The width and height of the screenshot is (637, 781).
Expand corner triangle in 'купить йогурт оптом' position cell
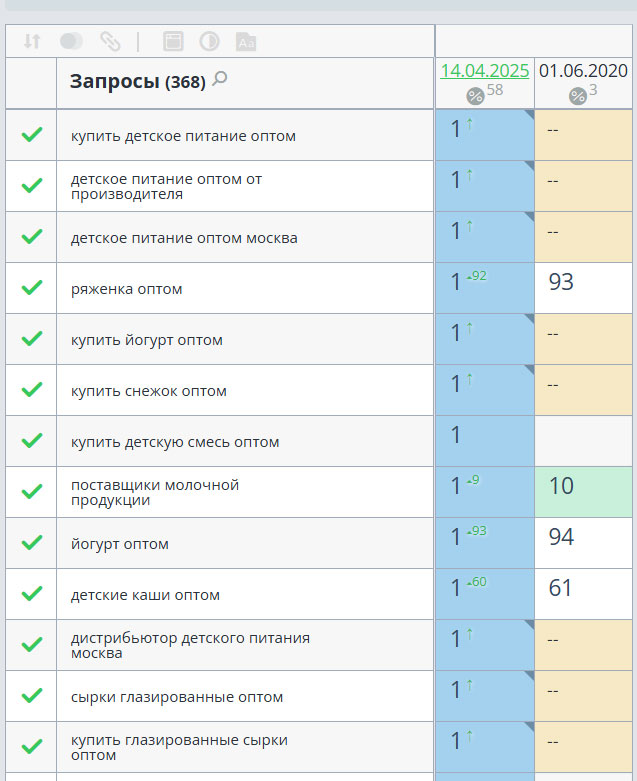coord(528,320)
